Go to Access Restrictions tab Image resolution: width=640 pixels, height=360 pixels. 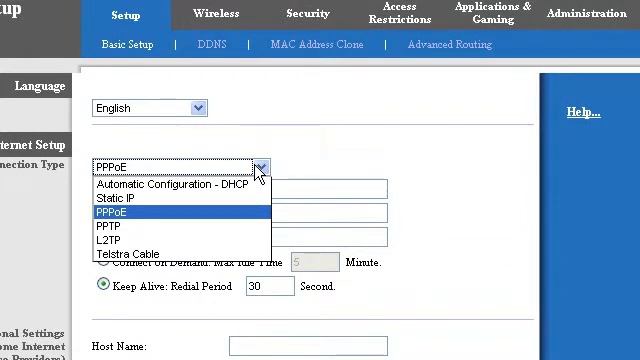tap(400, 13)
